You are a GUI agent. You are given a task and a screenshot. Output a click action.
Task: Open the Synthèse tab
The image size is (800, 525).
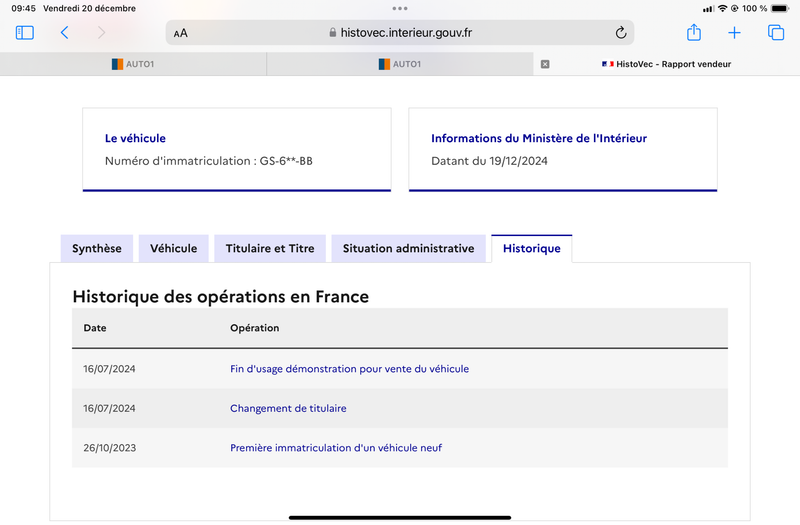[97, 248]
